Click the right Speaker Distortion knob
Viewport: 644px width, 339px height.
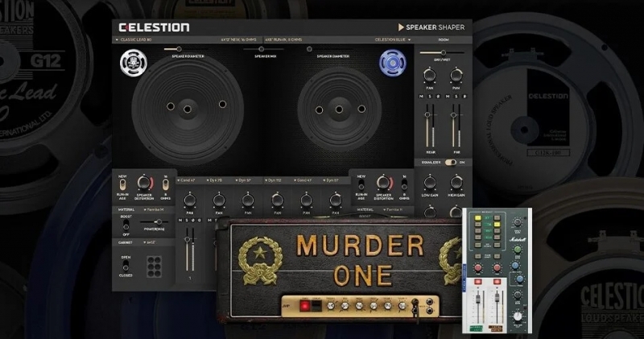point(384,183)
